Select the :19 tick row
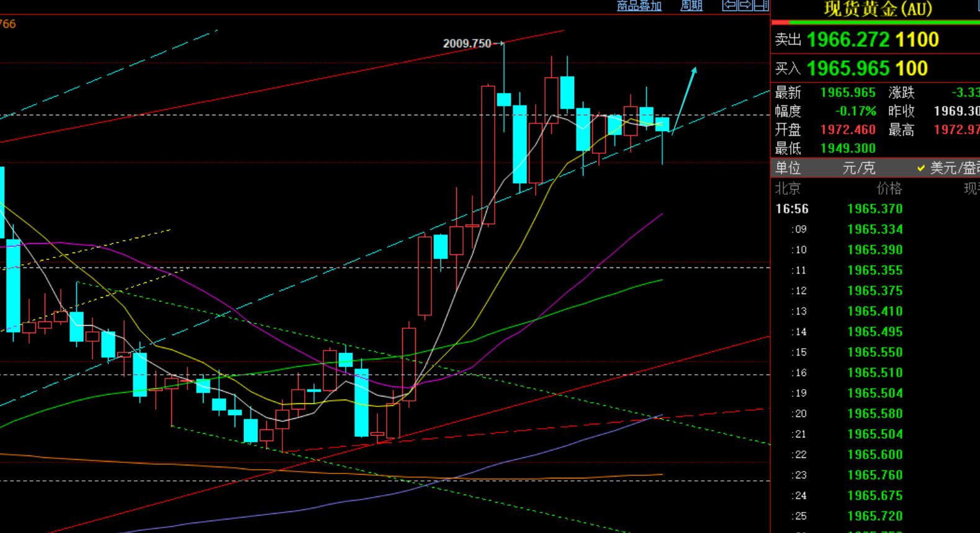This screenshot has height=533, width=980. pyautogui.click(x=875, y=393)
